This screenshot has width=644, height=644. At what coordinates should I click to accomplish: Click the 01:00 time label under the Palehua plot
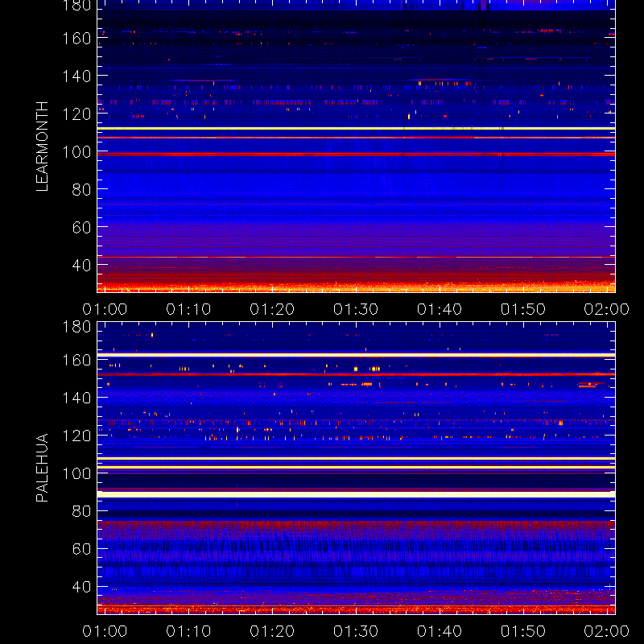[x=105, y=631]
